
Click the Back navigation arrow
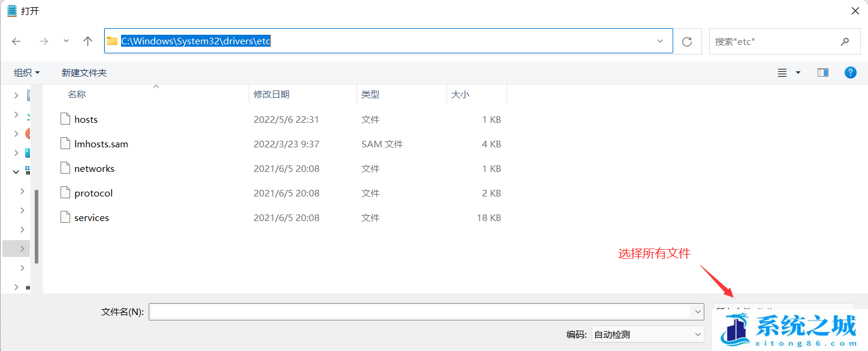(x=16, y=41)
